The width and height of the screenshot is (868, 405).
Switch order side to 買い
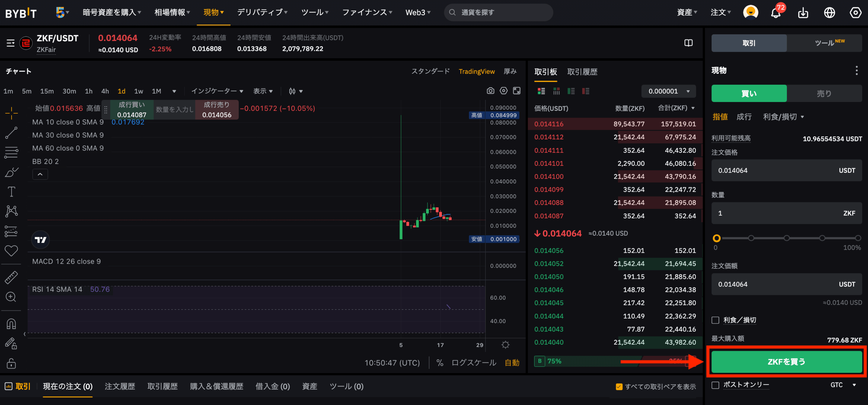[749, 94]
